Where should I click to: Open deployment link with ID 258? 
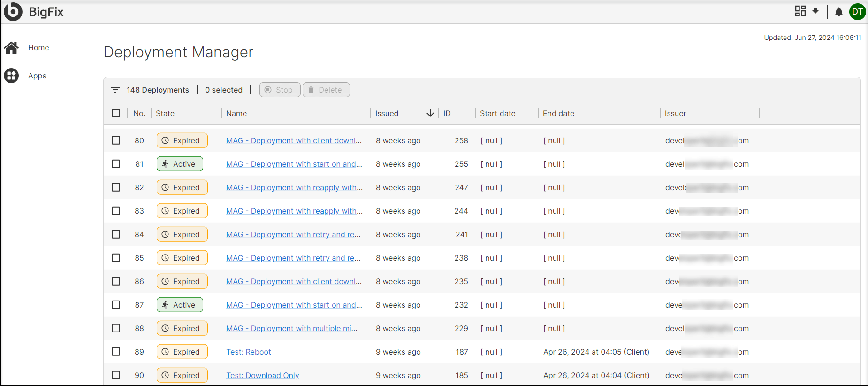(294, 140)
